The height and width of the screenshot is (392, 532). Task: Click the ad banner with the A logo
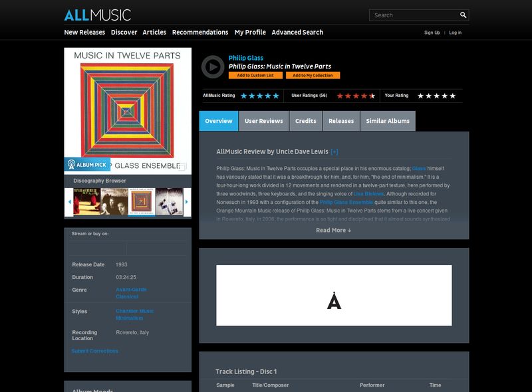click(x=334, y=296)
